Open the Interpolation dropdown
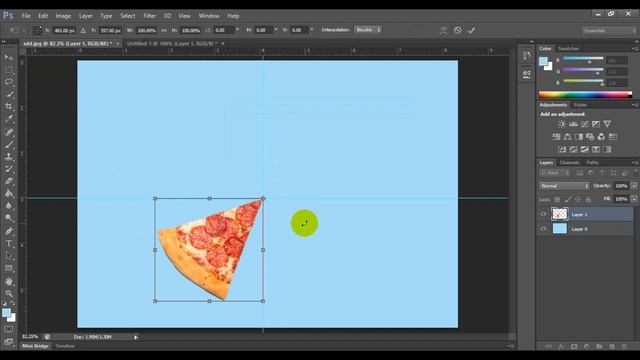This screenshot has height=360, width=640. (x=368, y=30)
